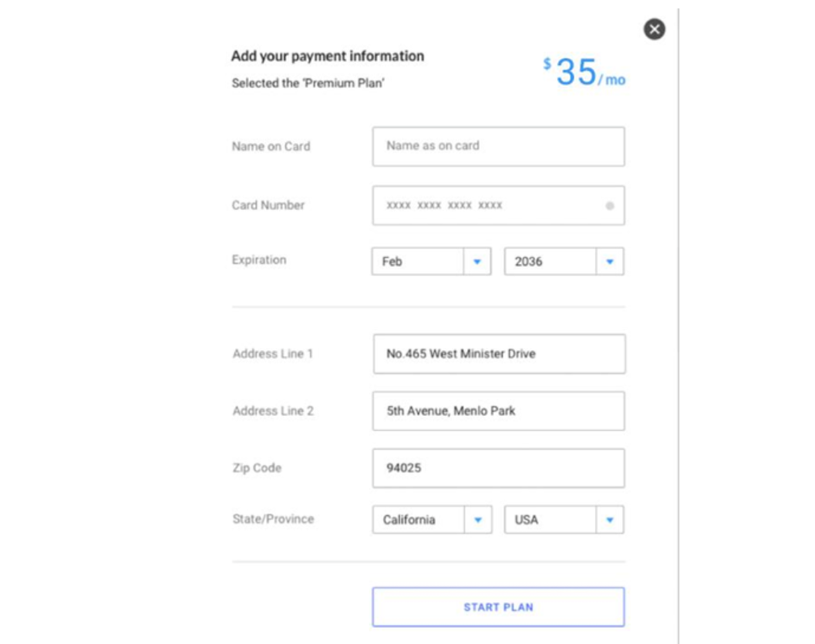Viewport: 815px width, 644px height.
Task: Click the $35/mo price text
Action: click(584, 73)
